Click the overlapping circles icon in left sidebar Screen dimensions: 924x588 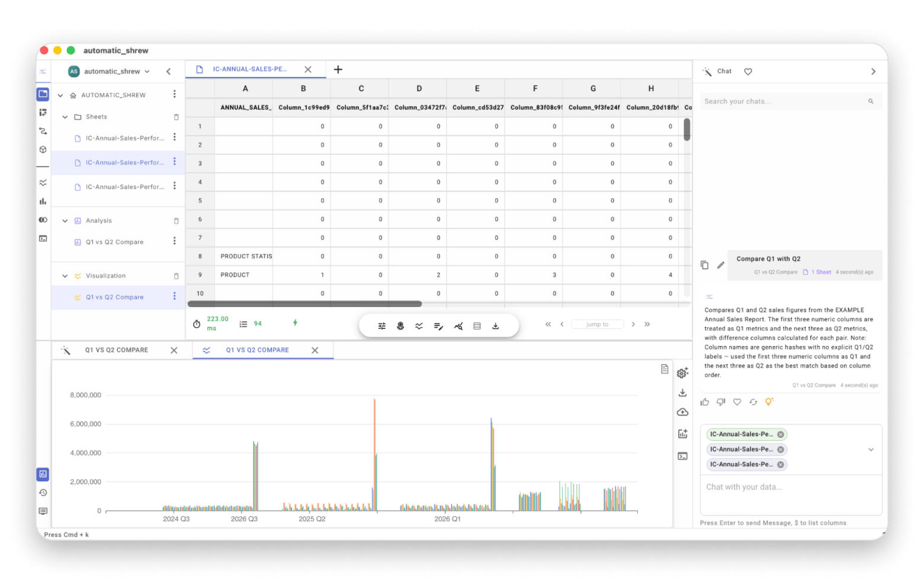[43, 220]
